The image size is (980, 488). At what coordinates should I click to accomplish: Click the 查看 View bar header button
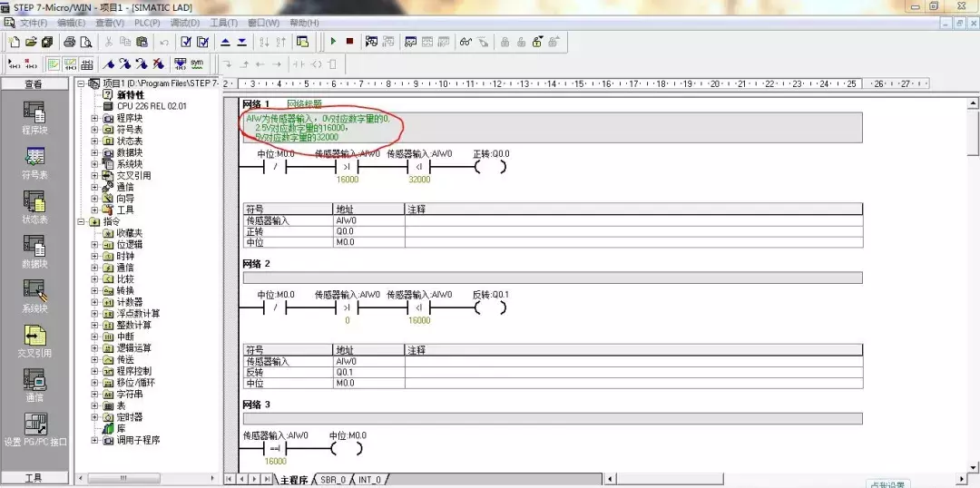click(34, 84)
